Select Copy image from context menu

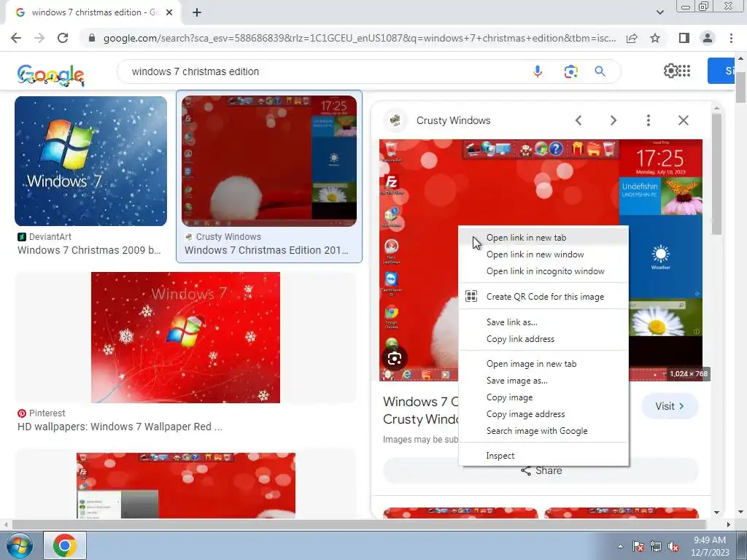(x=543, y=397)
